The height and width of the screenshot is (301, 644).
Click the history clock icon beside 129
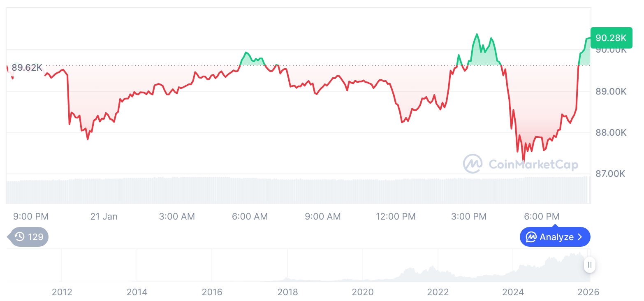(x=19, y=237)
